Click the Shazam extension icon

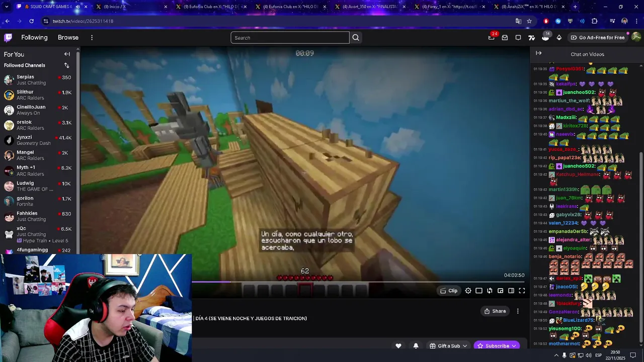point(558,21)
